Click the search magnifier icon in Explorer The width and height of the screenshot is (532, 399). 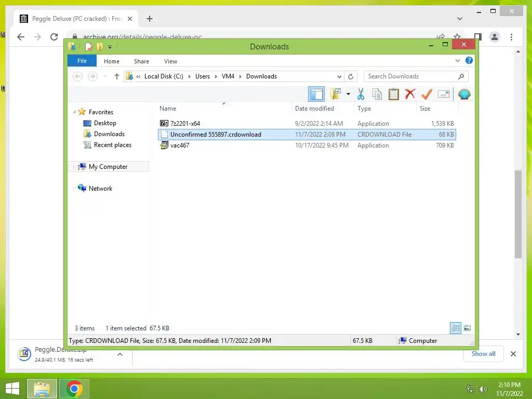point(461,76)
